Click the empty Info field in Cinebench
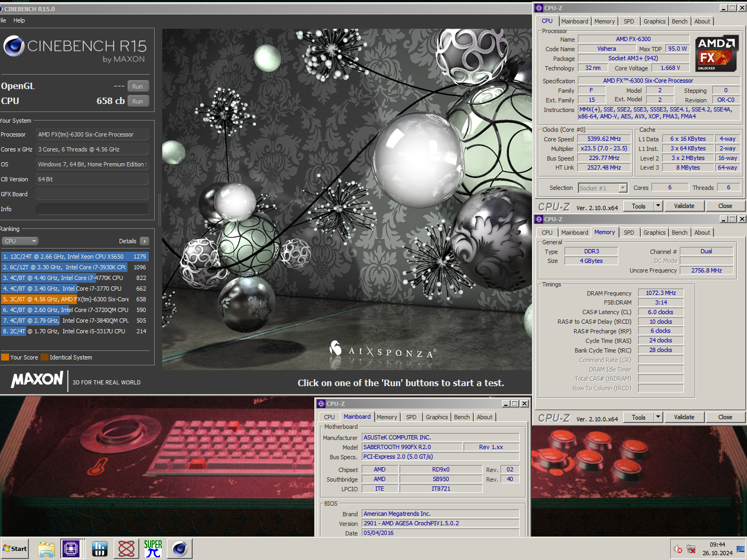747x560 pixels. tap(92, 209)
